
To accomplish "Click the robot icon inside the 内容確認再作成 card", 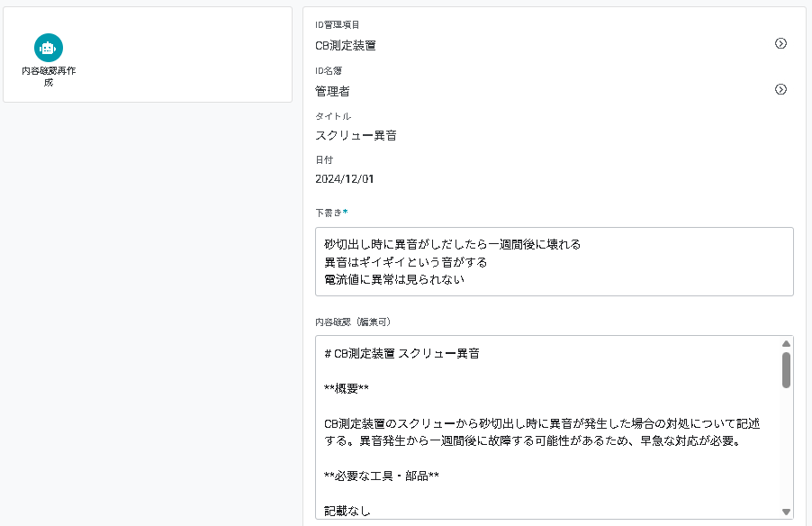I will 48,48.
